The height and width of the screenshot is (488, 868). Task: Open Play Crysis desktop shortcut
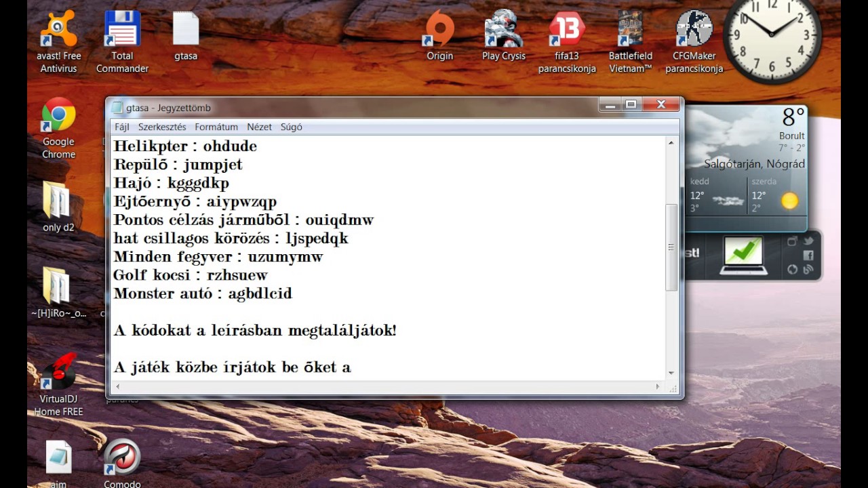tap(504, 37)
